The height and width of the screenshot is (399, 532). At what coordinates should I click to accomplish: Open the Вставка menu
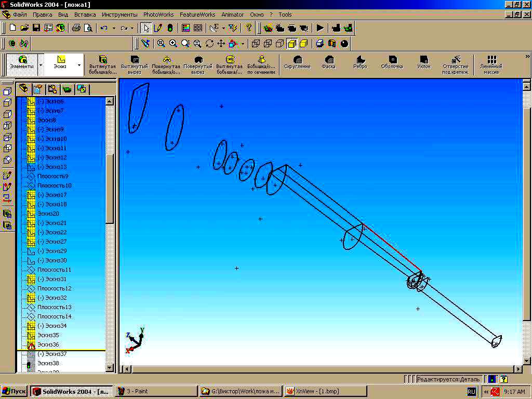85,15
